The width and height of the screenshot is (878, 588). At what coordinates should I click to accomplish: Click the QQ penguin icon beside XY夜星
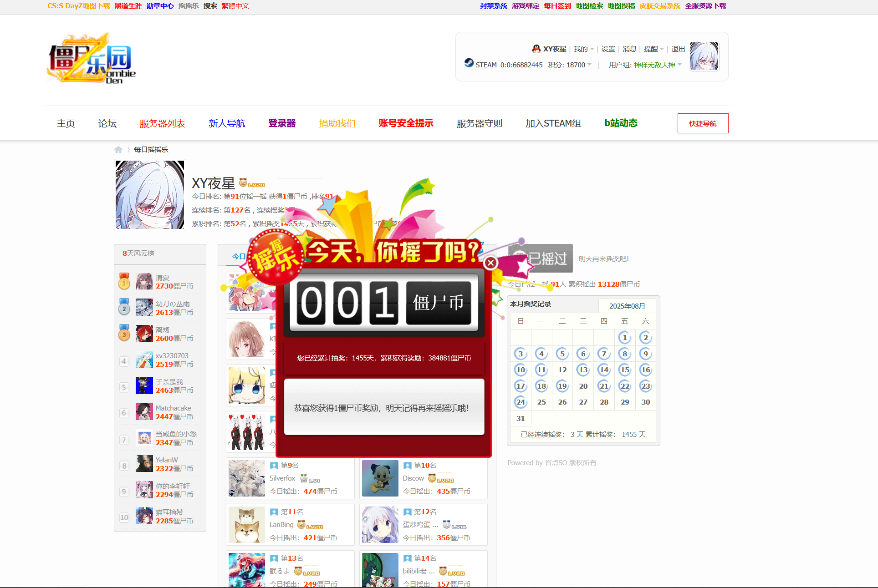pos(536,49)
